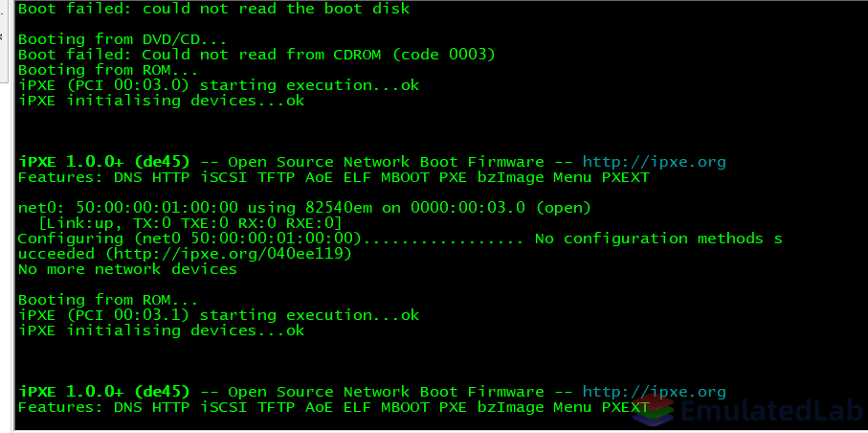Click 'iSCSI' in the lower Features line
Viewport: 868px width, 433px height.
coord(224,407)
